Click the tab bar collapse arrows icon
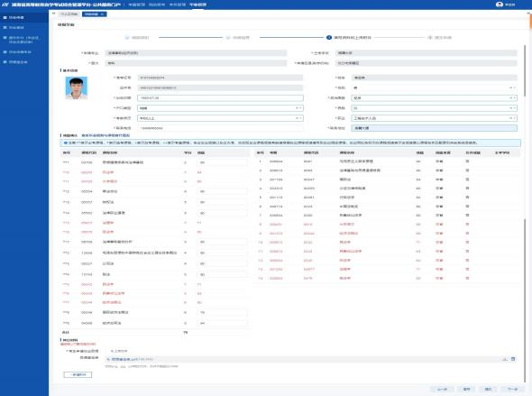 (53, 14)
